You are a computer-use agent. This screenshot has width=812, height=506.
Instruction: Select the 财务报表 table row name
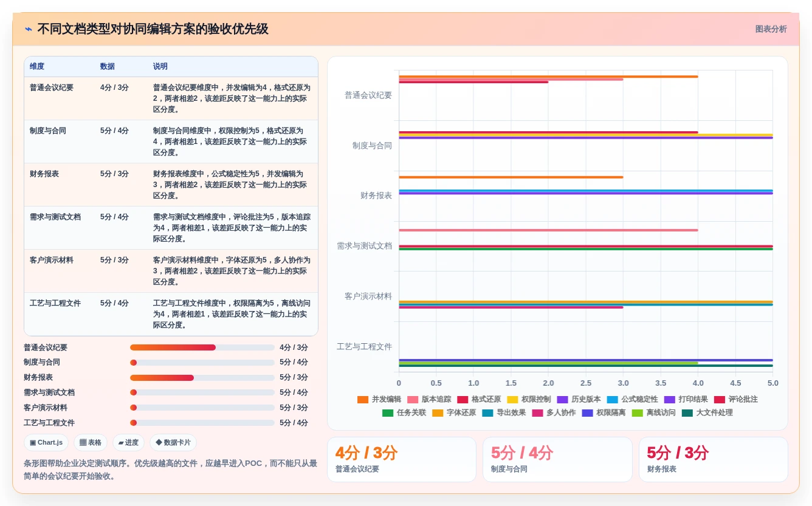tap(44, 174)
